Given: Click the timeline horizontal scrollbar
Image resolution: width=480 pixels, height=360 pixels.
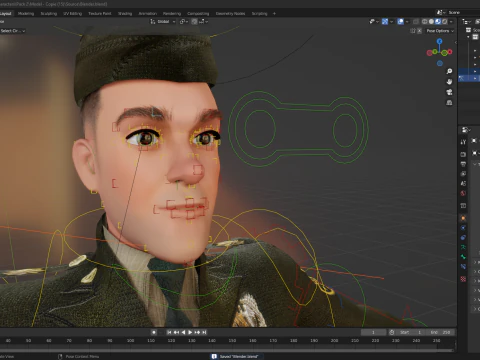Looking at the screenshot, I should [227, 350].
